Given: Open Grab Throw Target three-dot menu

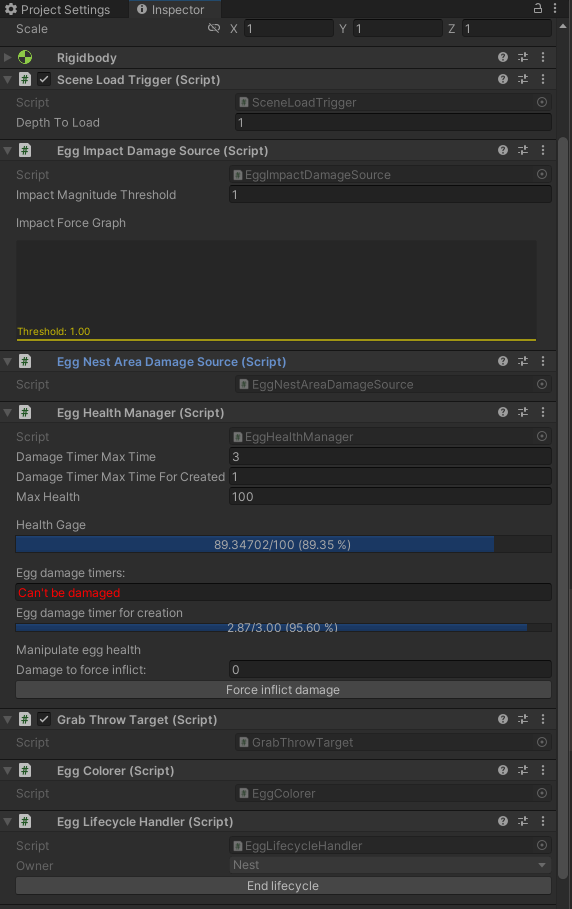Looking at the screenshot, I should [543, 719].
